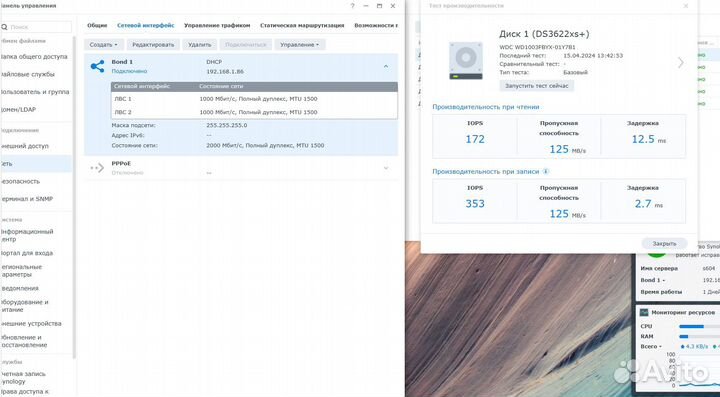Open Пользователь и группа in the sidebar
Screen dimensions: 720x397
click(36, 92)
